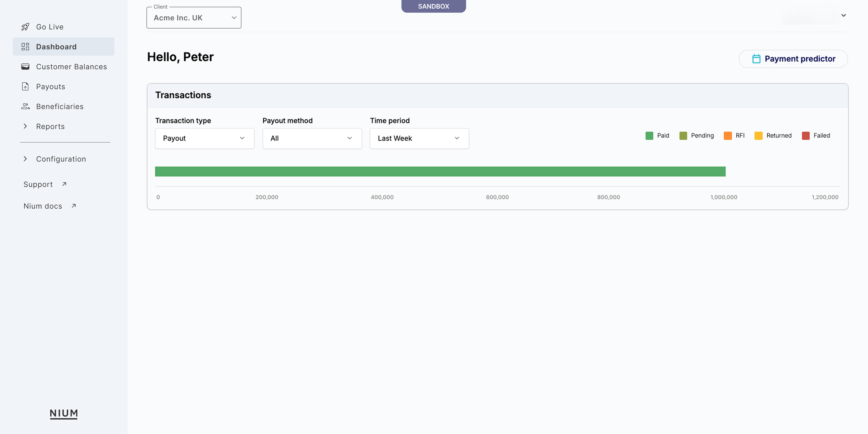Open the Transaction type dropdown
Image resolution: width=868 pixels, height=434 pixels.
pyautogui.click(x=205, y=138)
